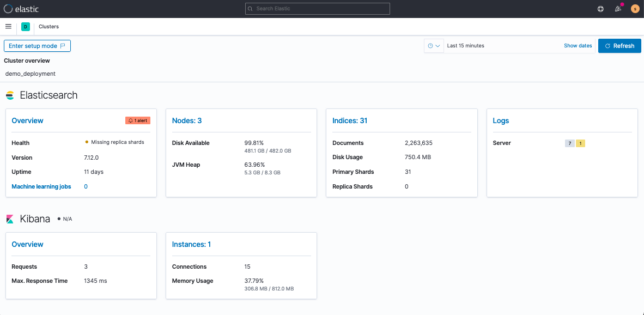Click the Missing replica shards health status
Image resolution: width=644 pixels, height=315 pixels.
click(114, 142)
